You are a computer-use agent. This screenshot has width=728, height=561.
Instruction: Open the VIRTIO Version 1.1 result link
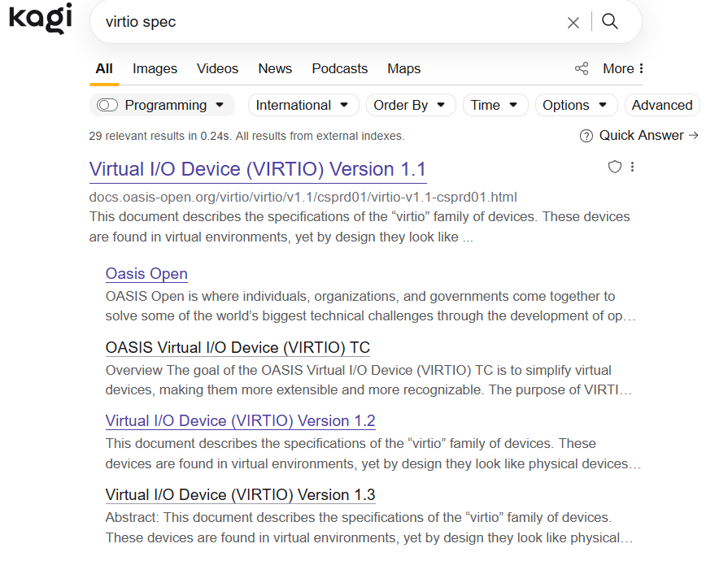click(257, 169)
